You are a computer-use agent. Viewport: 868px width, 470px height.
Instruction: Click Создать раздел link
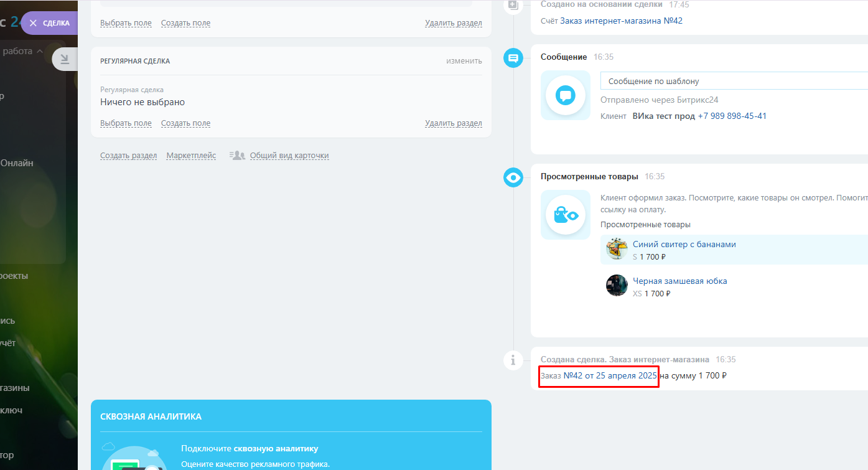point(128,156)
